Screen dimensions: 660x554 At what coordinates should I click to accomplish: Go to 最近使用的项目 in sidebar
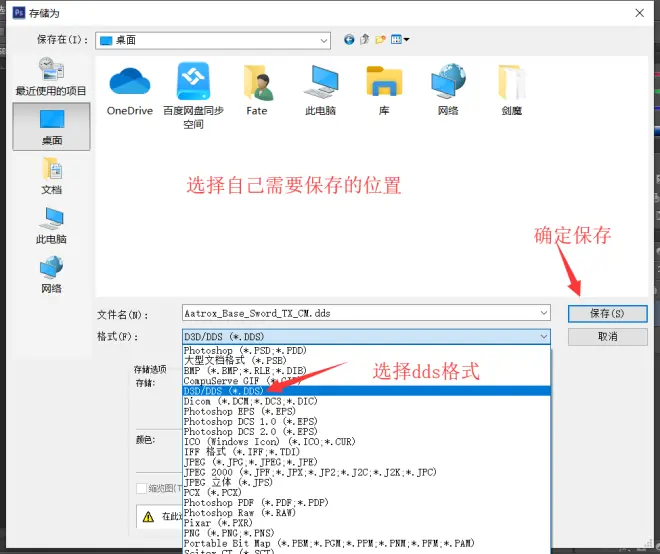click(x=51, y=77)
